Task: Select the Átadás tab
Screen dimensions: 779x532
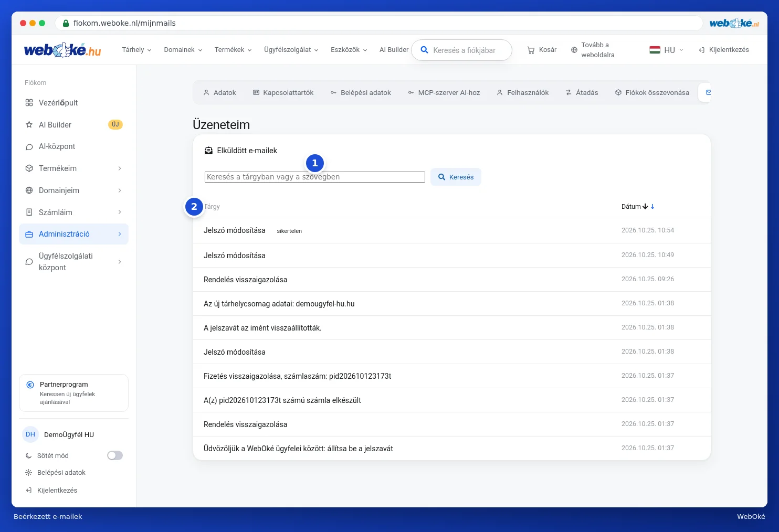Action: click(582, 92)
